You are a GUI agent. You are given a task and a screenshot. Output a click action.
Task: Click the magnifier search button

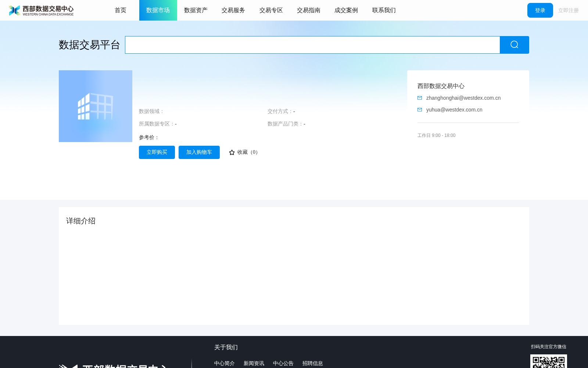click(x=514, y=45)
